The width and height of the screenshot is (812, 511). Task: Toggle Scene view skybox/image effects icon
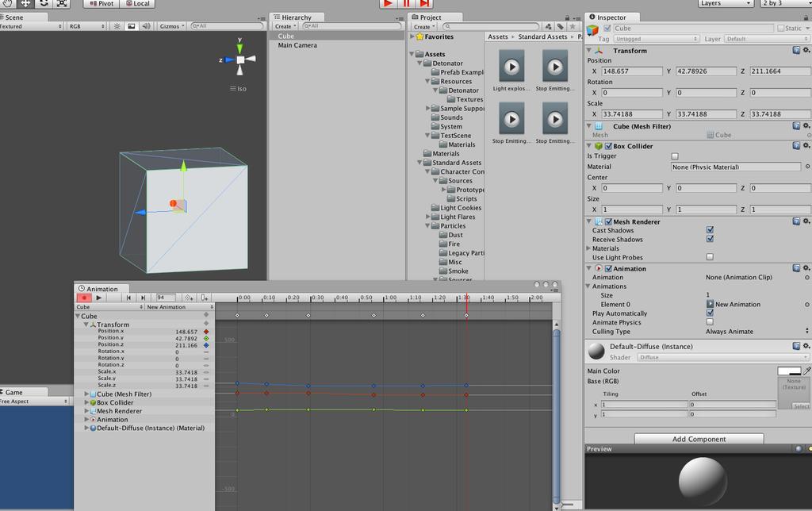(x=132, y=26)
